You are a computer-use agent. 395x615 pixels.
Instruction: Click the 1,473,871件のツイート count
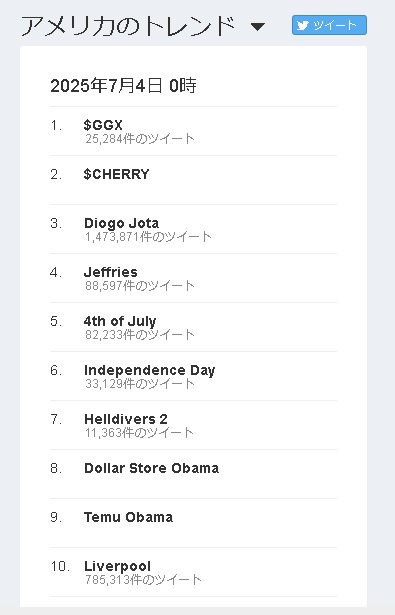click(148, 237)
